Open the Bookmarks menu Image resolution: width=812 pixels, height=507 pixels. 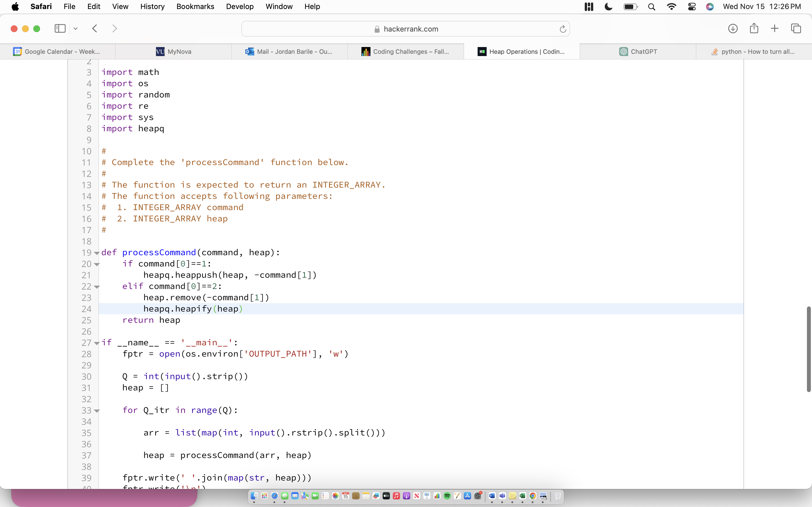[195, 7]
